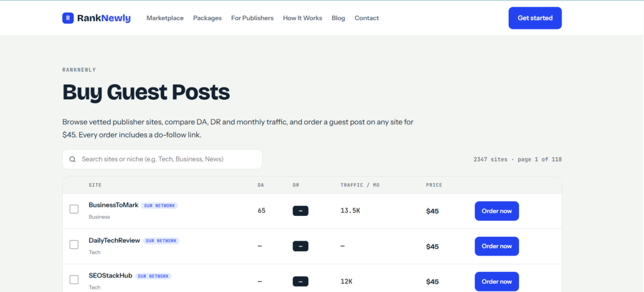Click the PRICE column header
The height and width of the screenshot is (292, 644).
click(x=434, y=185)
